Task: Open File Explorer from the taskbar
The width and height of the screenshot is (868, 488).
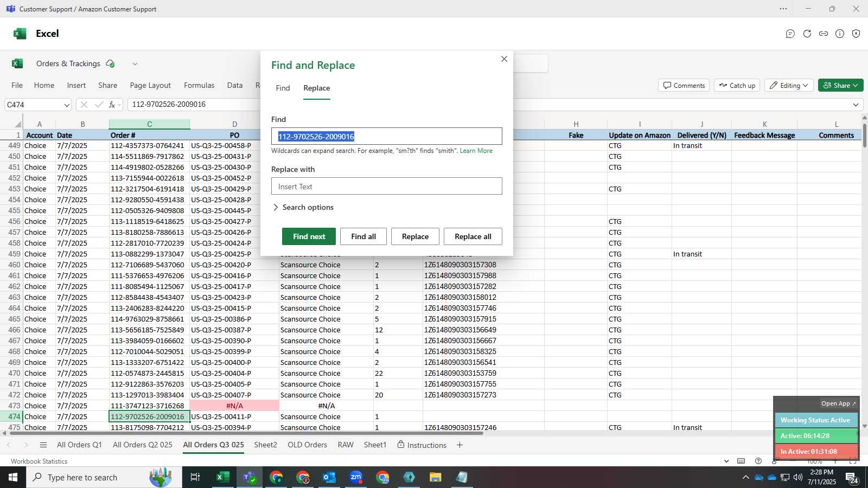Action: pyautogui.click(x=435, y=477)
